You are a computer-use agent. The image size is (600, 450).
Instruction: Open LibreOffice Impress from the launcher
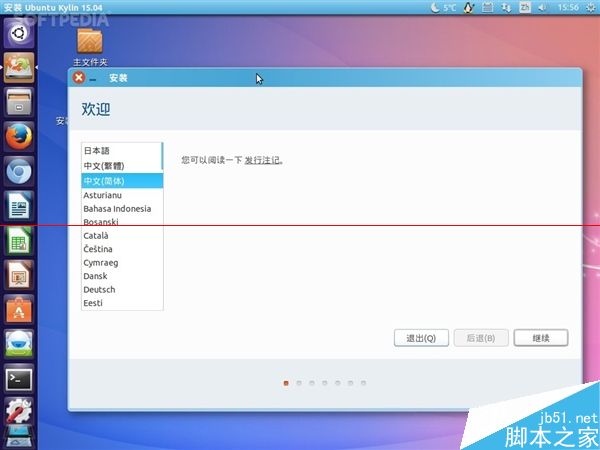click(x=19, y=275)
